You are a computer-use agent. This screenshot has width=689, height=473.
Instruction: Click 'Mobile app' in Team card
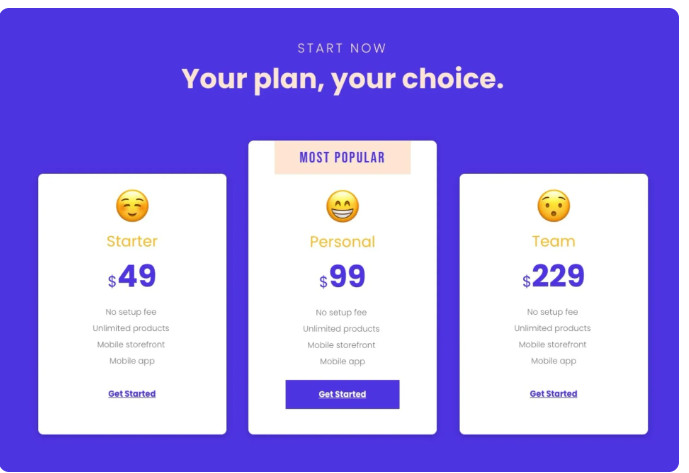552,361
